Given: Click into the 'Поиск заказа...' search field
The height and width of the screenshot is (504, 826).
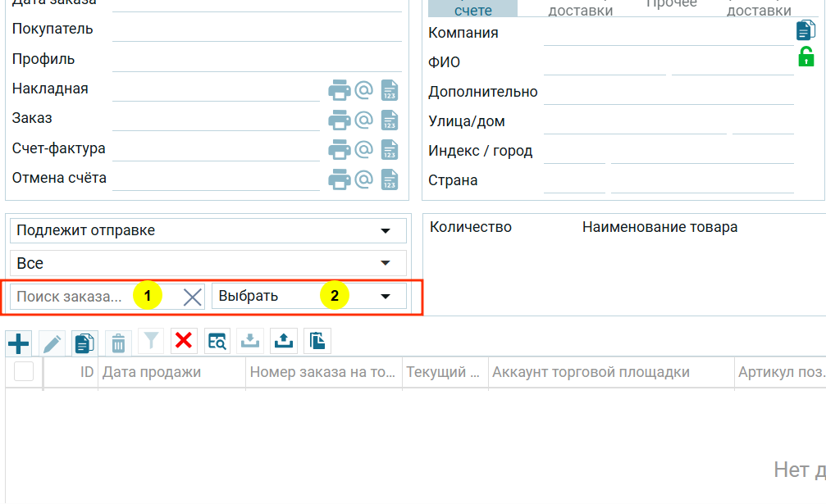Looking at the screenshot, I should click(74, 297).
